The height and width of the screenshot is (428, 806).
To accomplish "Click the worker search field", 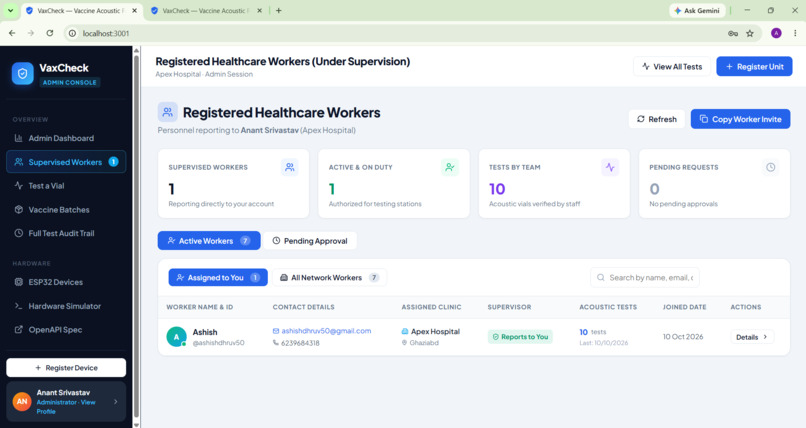I will point(645,277).
